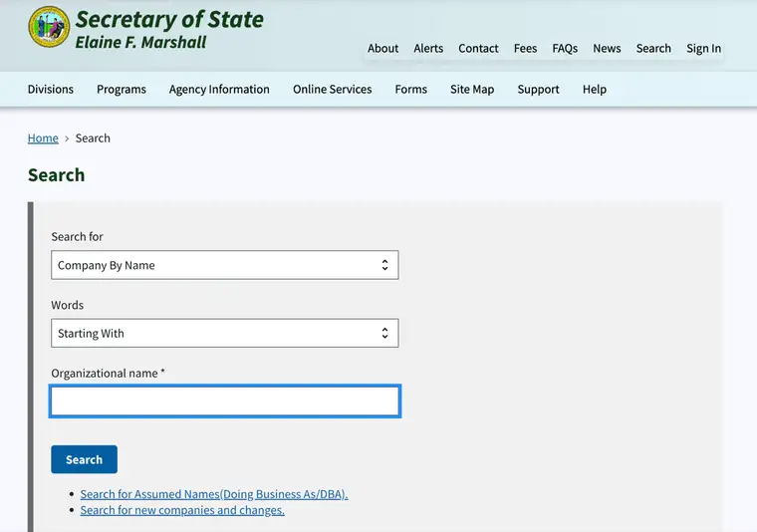Open the About page link
Image resolution: width=757 pixels, height=532 pixels.
point(382,48)
